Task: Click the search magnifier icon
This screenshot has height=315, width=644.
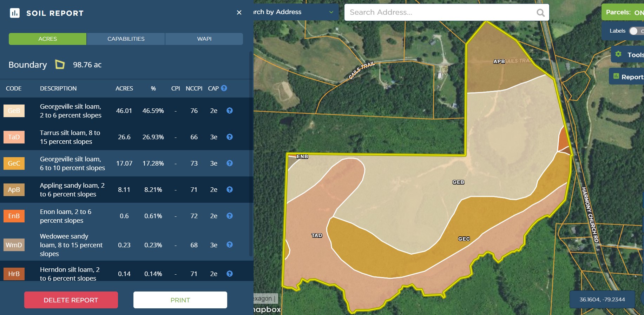Action: pyautogui.click(x=540, y=13)
